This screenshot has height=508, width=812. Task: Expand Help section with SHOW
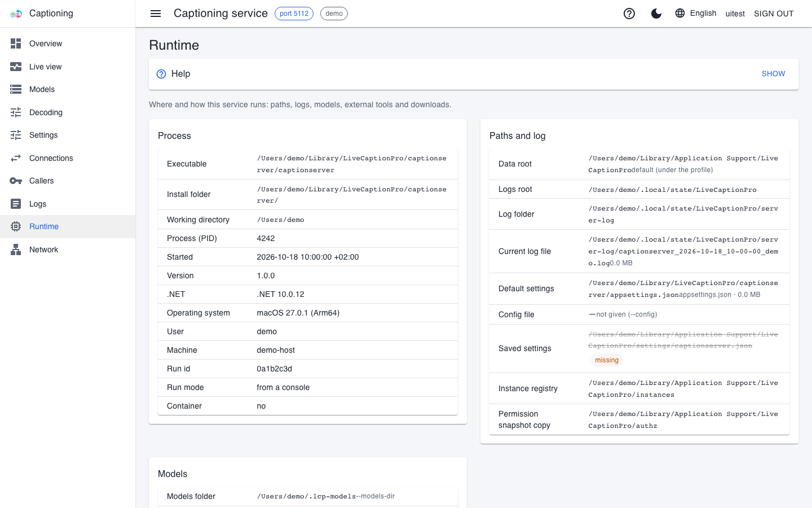click(x=773, y=74)
